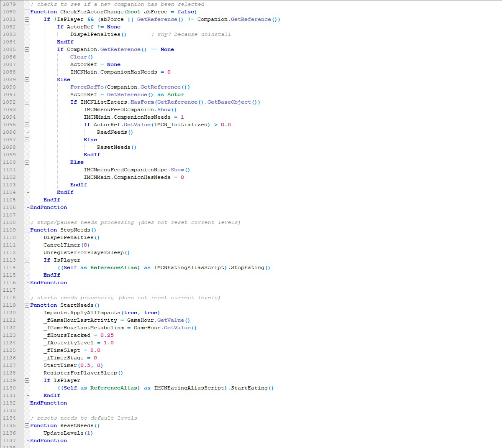Collapse the StopNeeds function fold marker
Viewport: 502px width, 448px height.
click(x=27, y=230)
